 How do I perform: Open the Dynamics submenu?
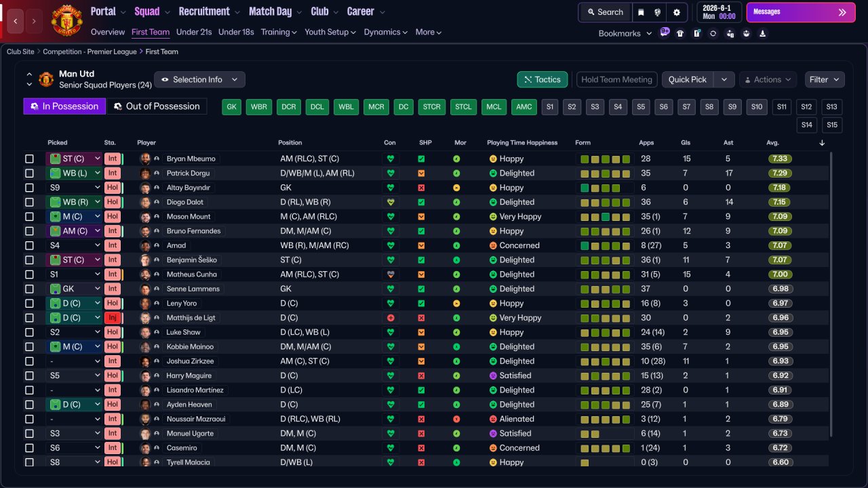point(386,32)
